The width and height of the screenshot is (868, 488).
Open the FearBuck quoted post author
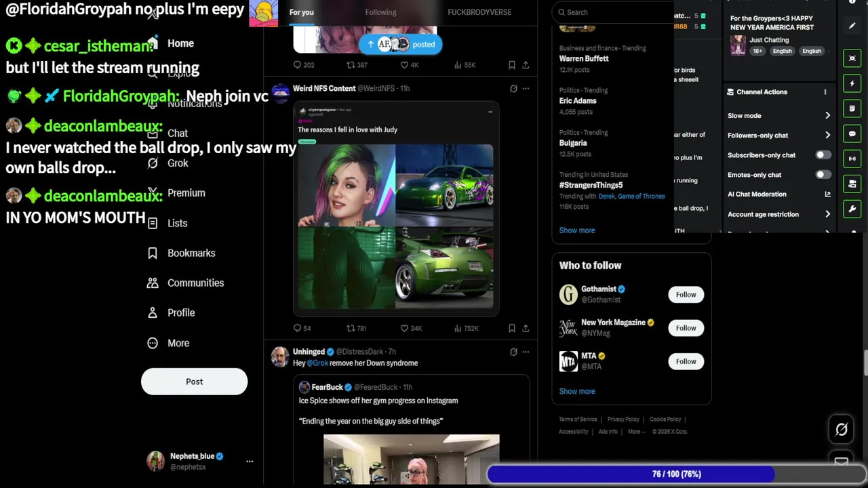click(x=327, y=387)
